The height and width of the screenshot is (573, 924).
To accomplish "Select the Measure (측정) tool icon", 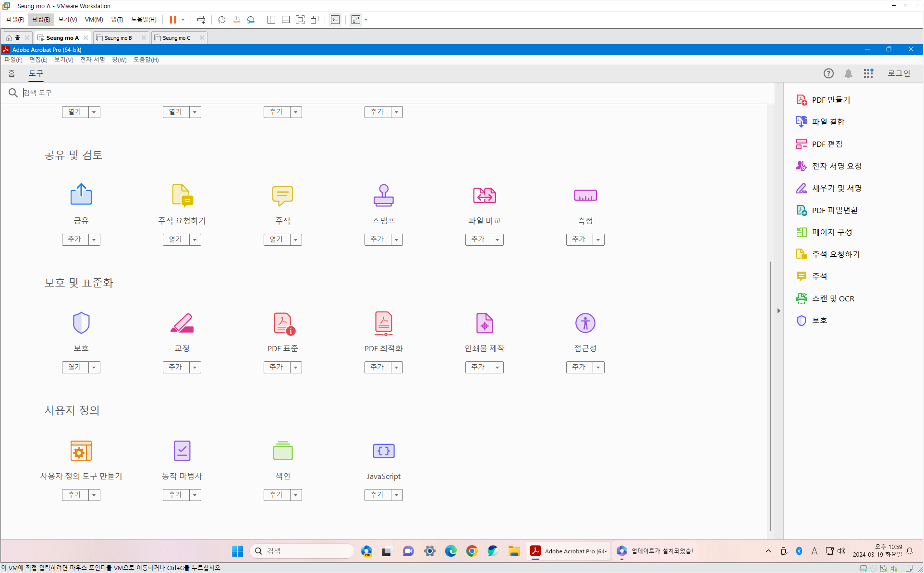I will tap(585, 195).
